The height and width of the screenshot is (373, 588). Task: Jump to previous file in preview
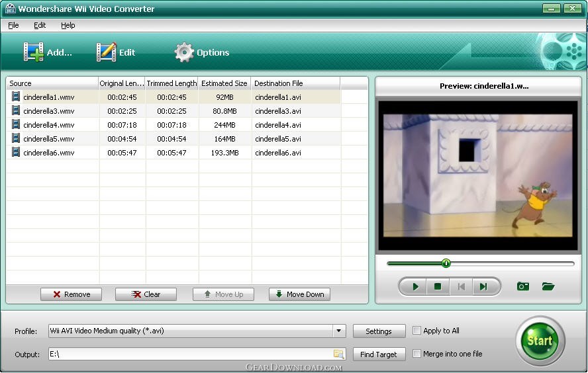coord(461,286)
